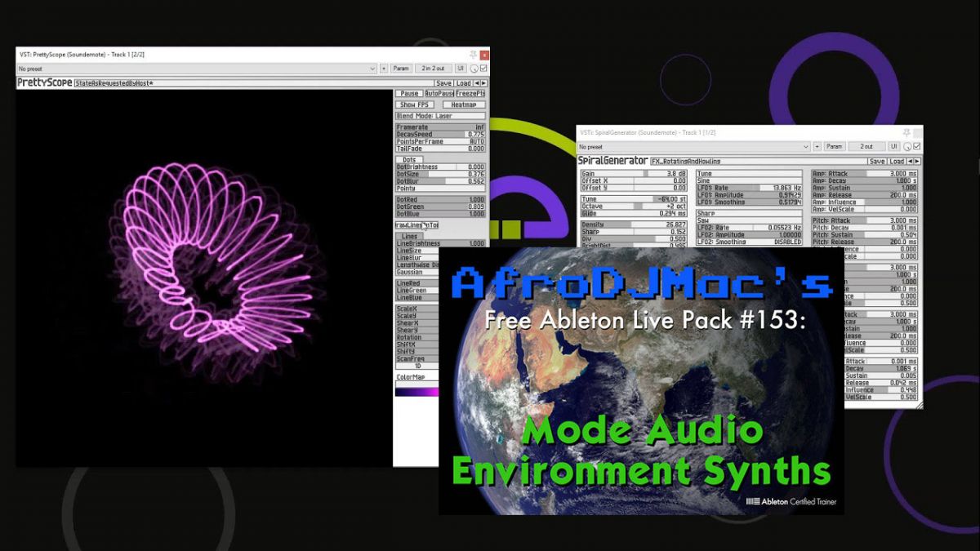
Task: Open the SpiralGenerator 'No preset' dropdown
Action: 694,147
